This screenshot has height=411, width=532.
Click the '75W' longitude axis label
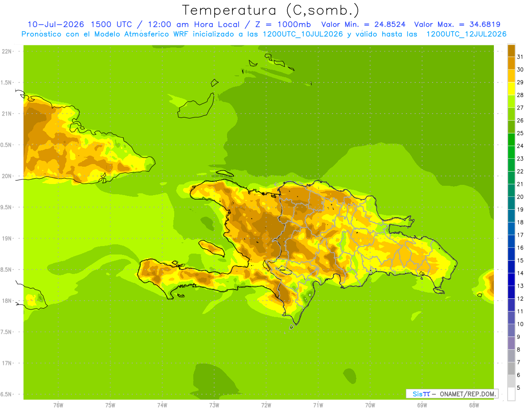click(x=110, y=405)
